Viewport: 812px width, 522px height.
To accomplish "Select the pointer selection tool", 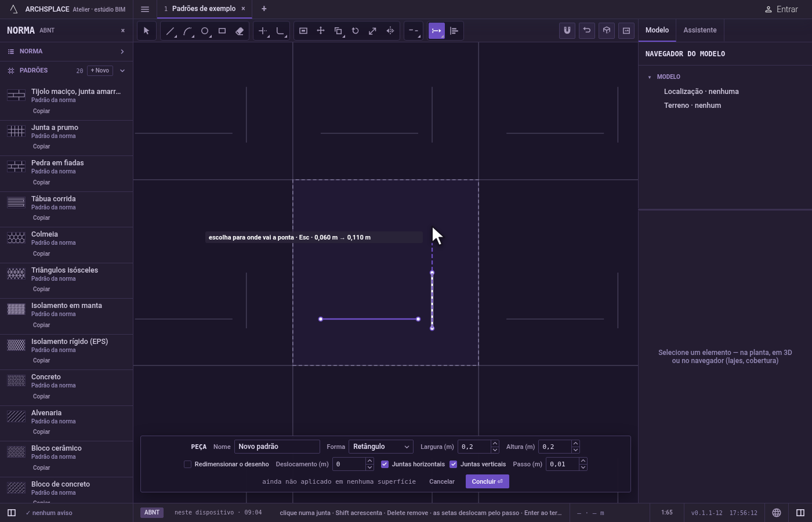I will [146, 31].
